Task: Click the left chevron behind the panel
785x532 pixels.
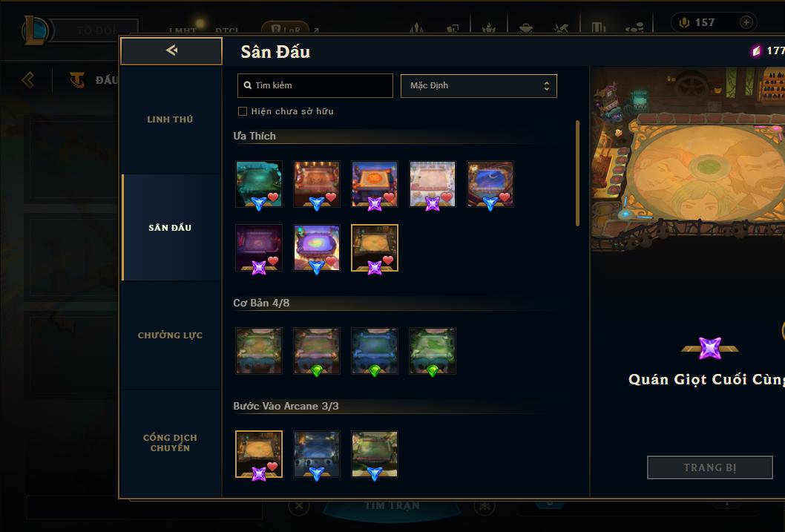Action: point(28,79)
